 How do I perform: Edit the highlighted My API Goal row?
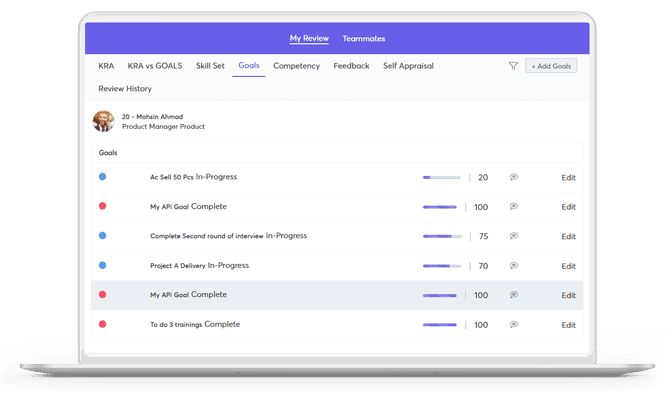pyautogui.click(x=568, y=295)
